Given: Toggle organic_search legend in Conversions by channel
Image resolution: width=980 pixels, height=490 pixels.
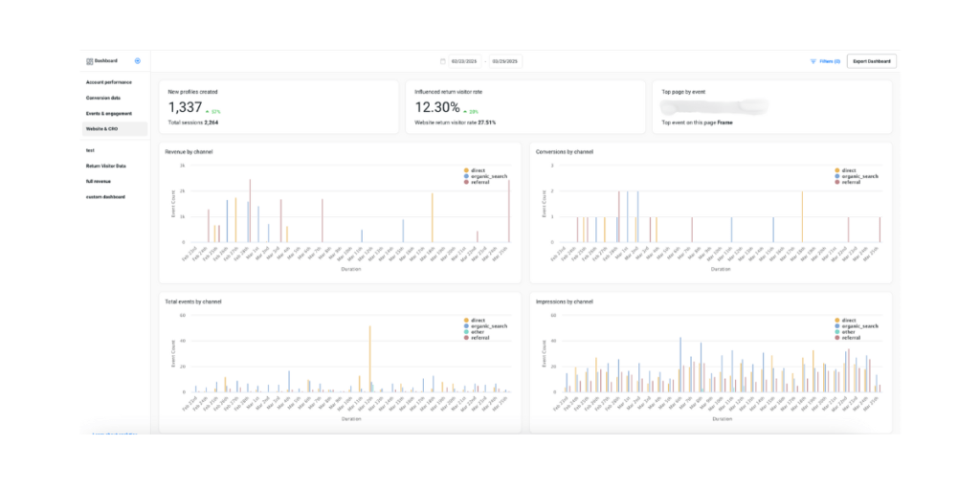Looking at the screenshot, I should coord(857,176).
